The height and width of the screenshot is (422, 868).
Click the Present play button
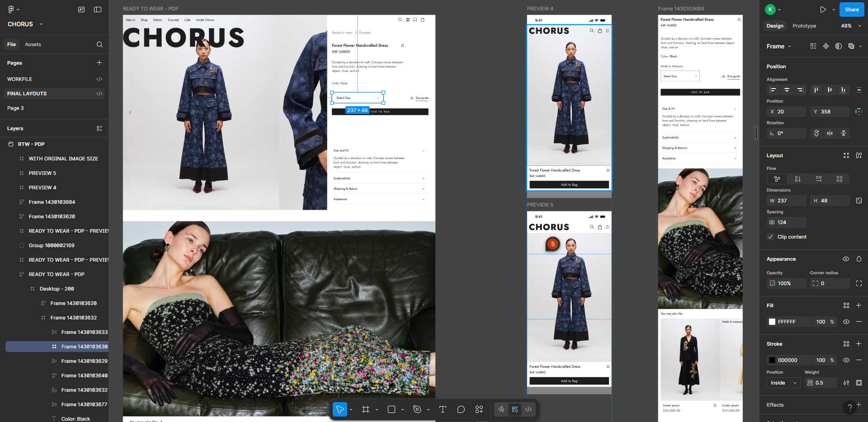click(x=823, y=9)
